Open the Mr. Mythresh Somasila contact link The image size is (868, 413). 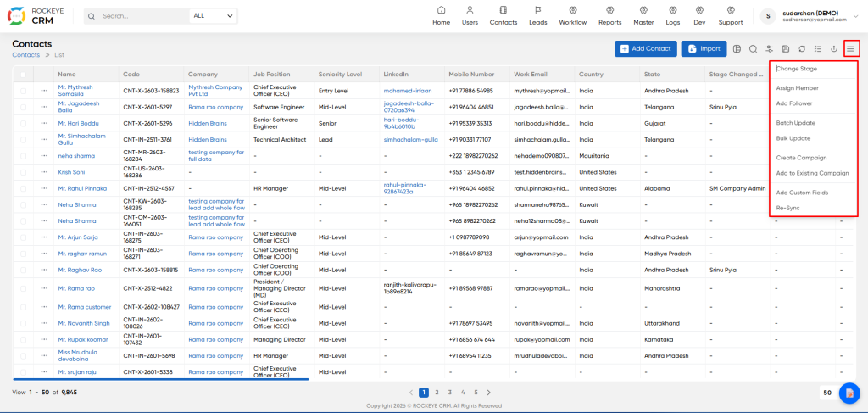coord(75,91)
